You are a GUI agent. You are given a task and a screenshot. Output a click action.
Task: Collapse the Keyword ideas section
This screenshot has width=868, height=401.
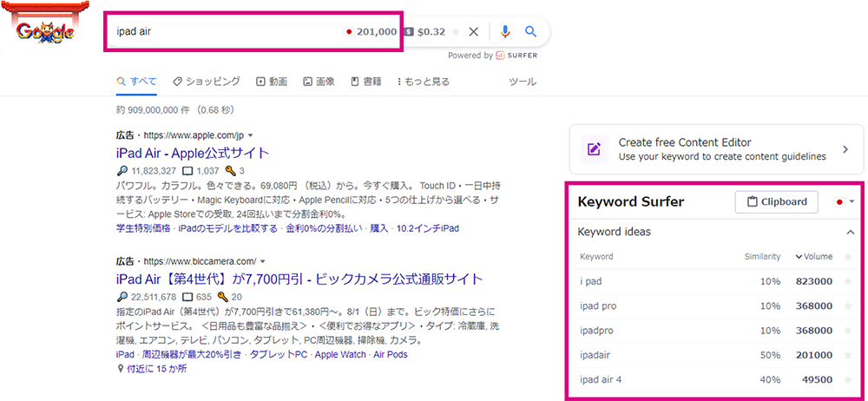tap(851, 232)
